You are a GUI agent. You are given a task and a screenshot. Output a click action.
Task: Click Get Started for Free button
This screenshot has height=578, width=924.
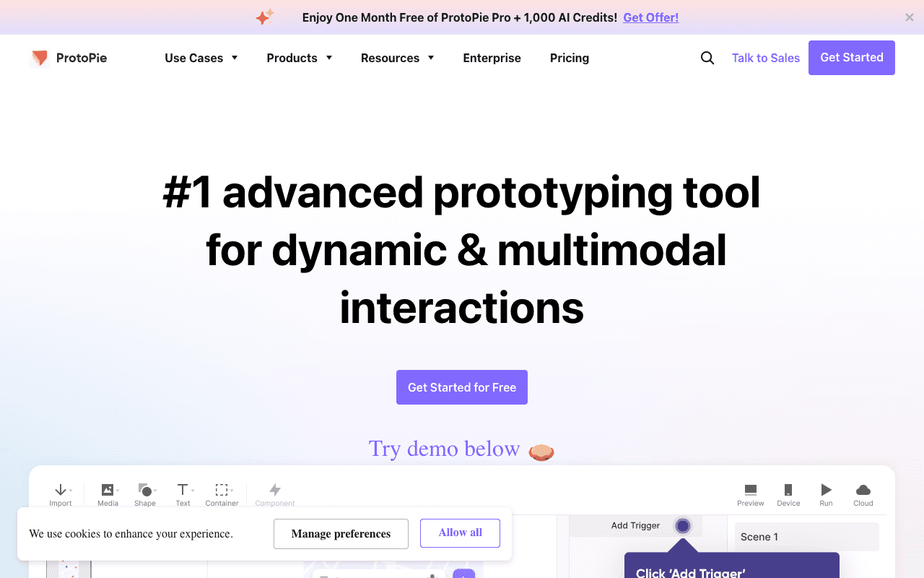point(462,387)
